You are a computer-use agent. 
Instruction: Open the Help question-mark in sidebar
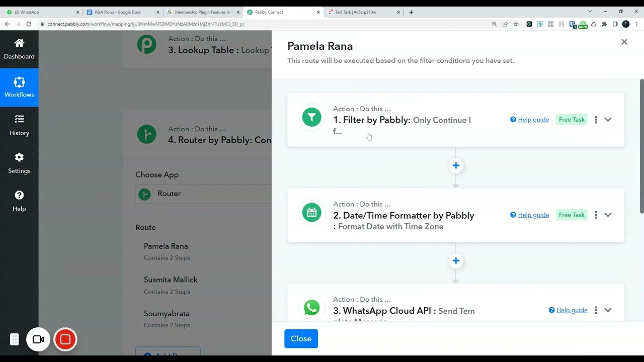[19, 195]
